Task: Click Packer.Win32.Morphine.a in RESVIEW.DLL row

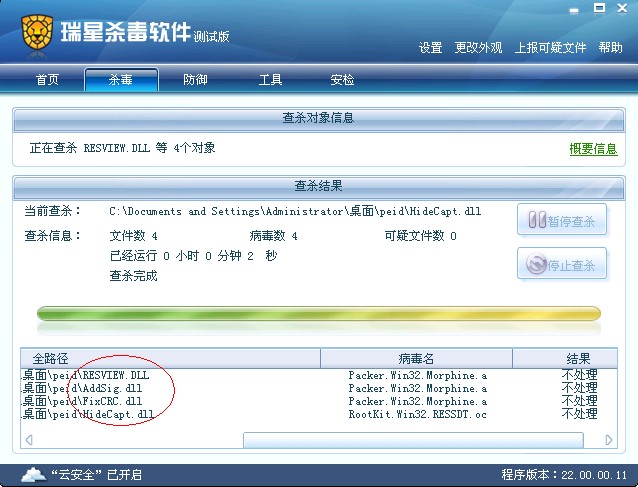Action: click(x=418, y=375)
